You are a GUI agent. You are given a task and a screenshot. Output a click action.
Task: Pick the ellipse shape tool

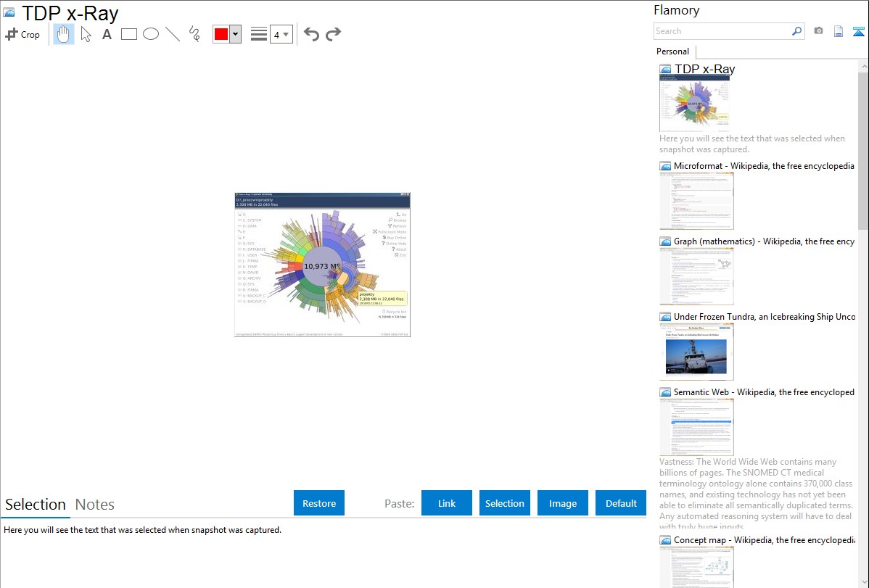pyautogui.click(x=151, y=34)
